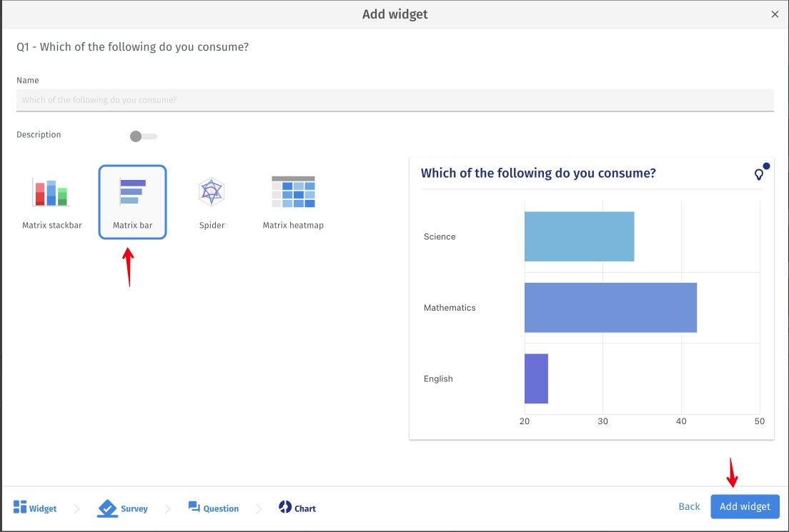The height and width of the screenshot is (532, 789).
Task: Click the Mathematics bar in the chart preview
Action: click(610, 308)
